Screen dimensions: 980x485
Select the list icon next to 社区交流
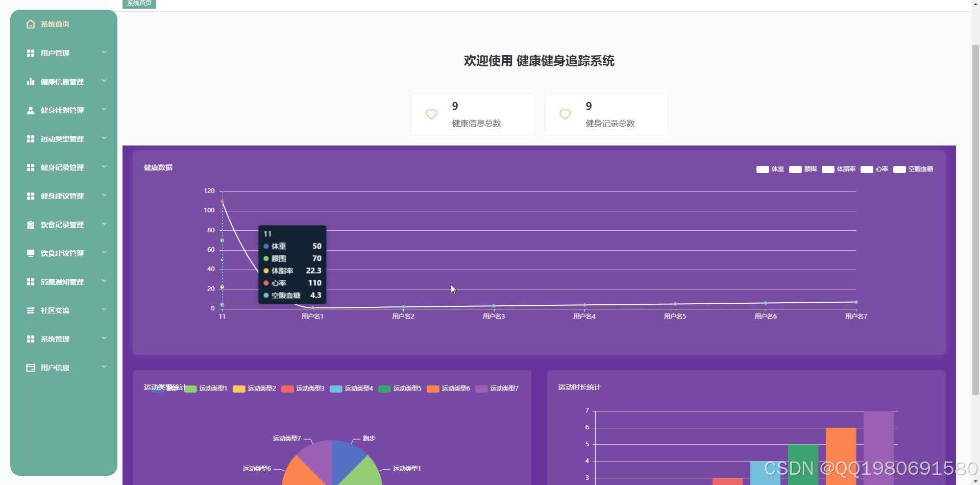[30, 309]
